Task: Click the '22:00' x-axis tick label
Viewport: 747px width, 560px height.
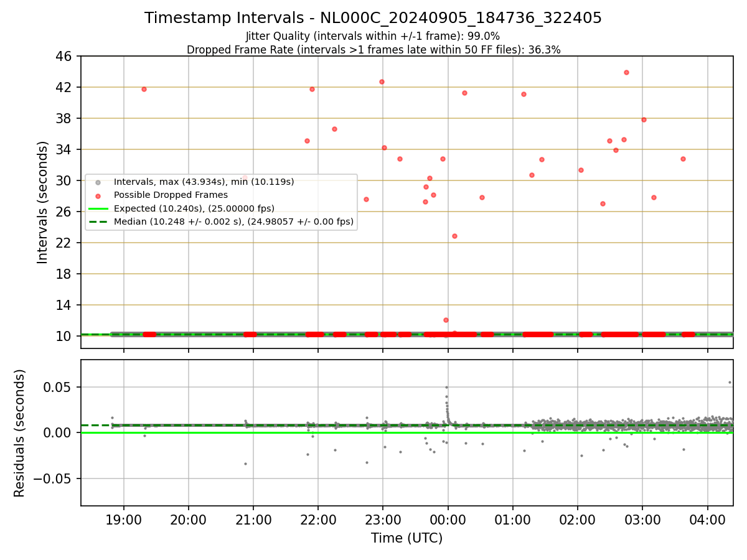Action: pos(318,521)
